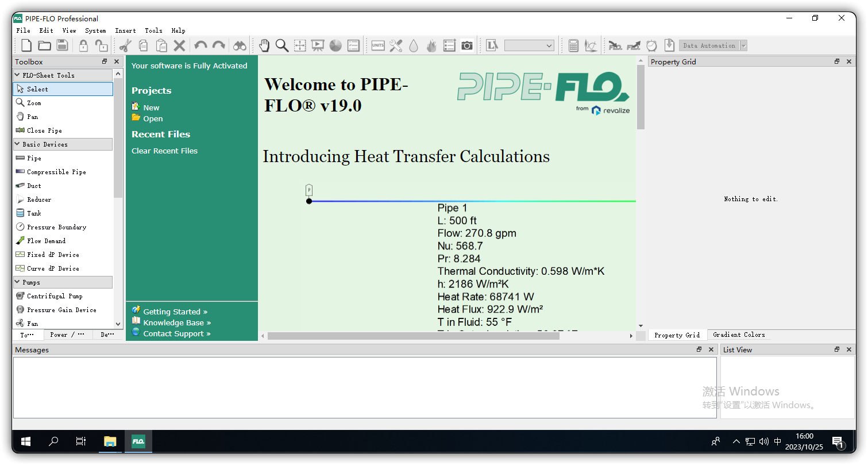The image size is (868, 465).
Task: Take a screenshot with the camera toolbar icon
Action: click(x=466, y=45)
